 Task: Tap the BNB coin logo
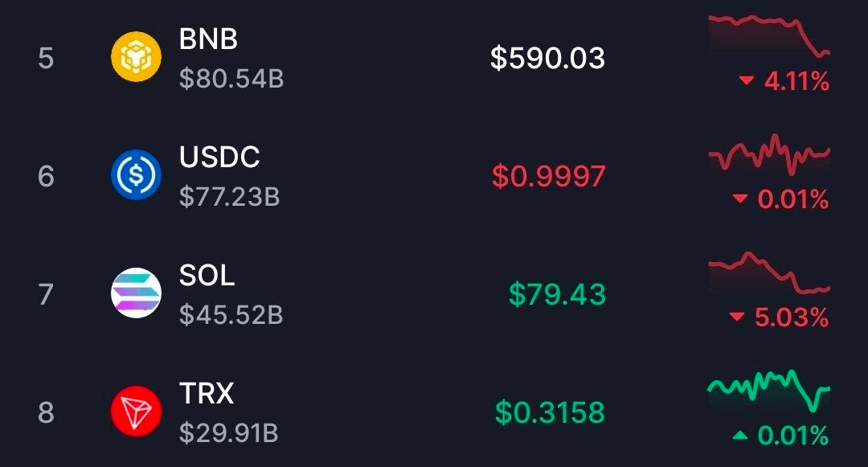coord(136,57)
